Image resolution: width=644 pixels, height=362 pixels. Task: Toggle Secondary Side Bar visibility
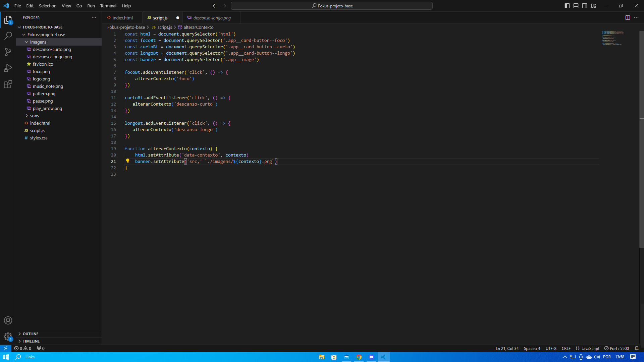coord(585,6)
